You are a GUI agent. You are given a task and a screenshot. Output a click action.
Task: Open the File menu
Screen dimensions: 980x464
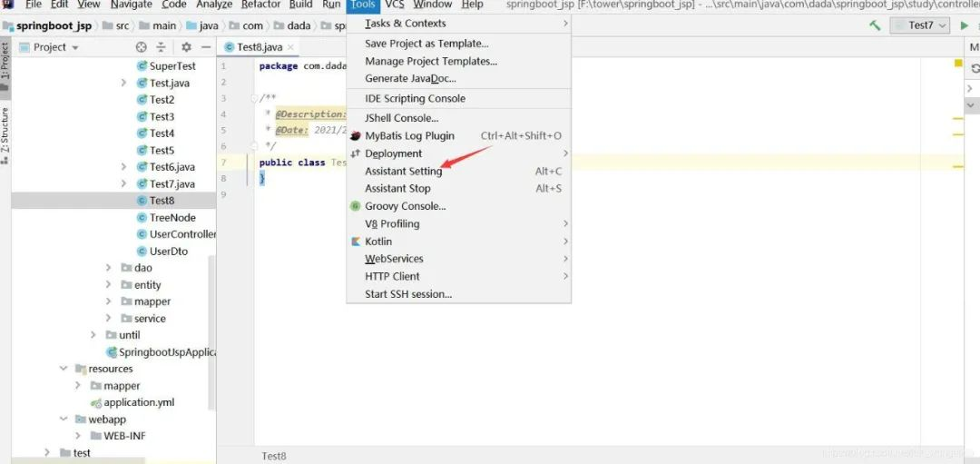pos(34,5)
